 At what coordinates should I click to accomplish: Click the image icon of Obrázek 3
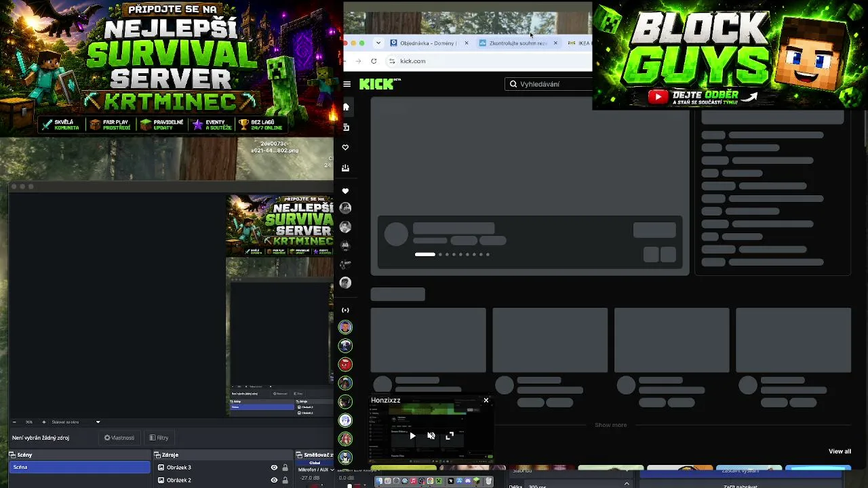click(161, 468)
